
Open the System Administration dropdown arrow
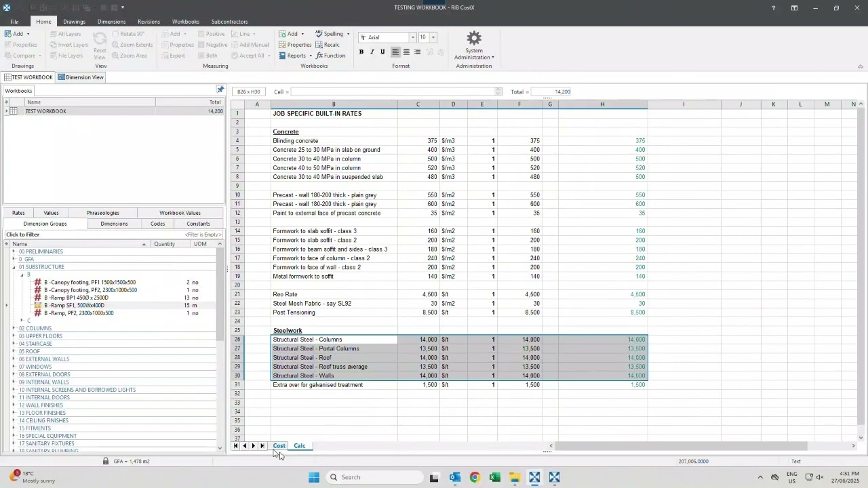point(493,58)
